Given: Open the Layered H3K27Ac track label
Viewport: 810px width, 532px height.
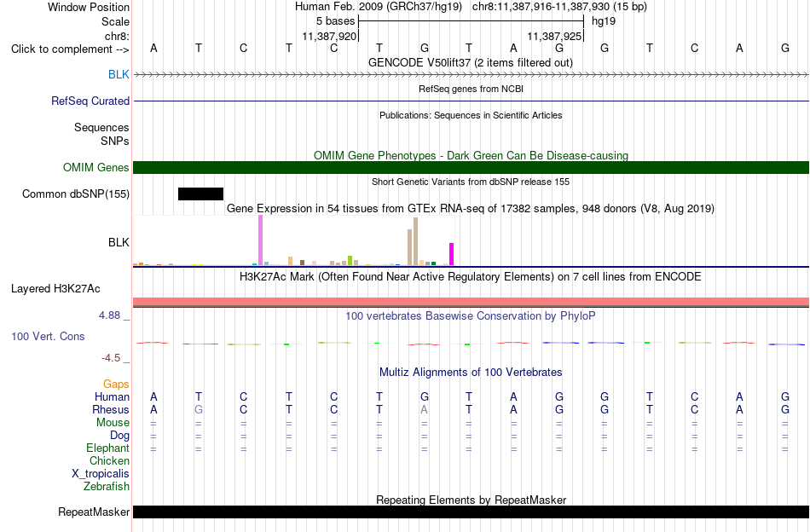Looking at the screenshot, I should 55,288.
